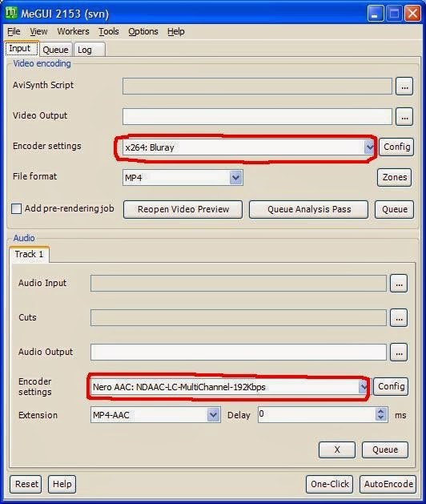Enable Add pre-rendering job checkbox
The image size is (426, 504).
[x=16, y=208]
